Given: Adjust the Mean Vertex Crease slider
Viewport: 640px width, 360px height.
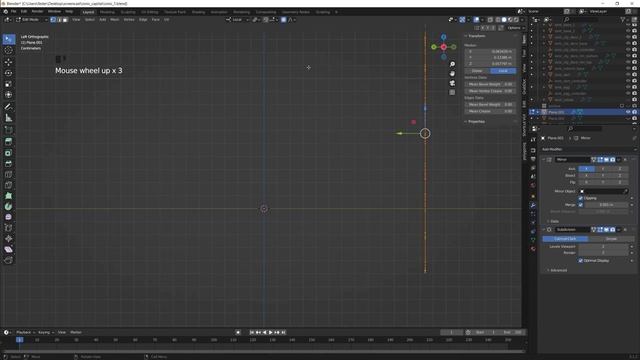Looking at the screenshot, I should [x=490, y=91].
